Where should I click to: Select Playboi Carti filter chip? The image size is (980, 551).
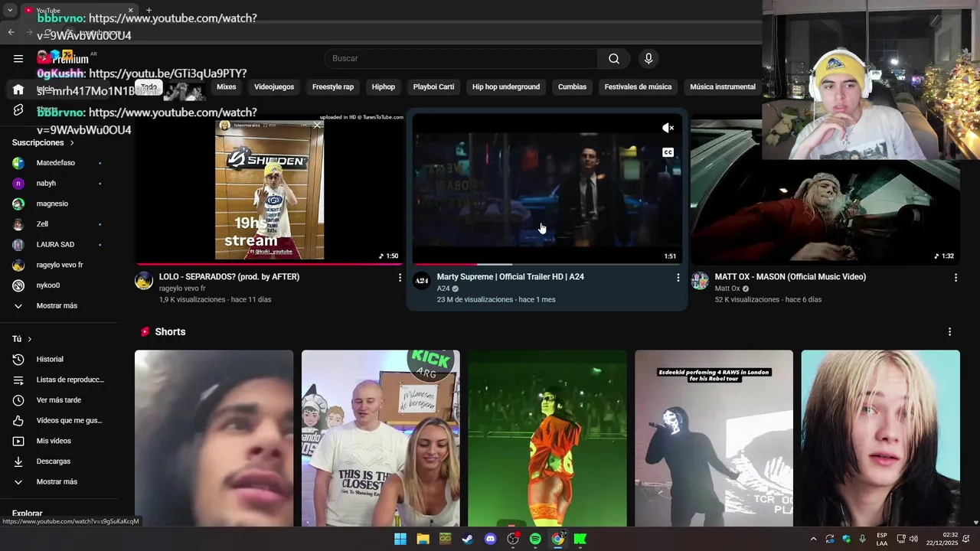point(433,87)
